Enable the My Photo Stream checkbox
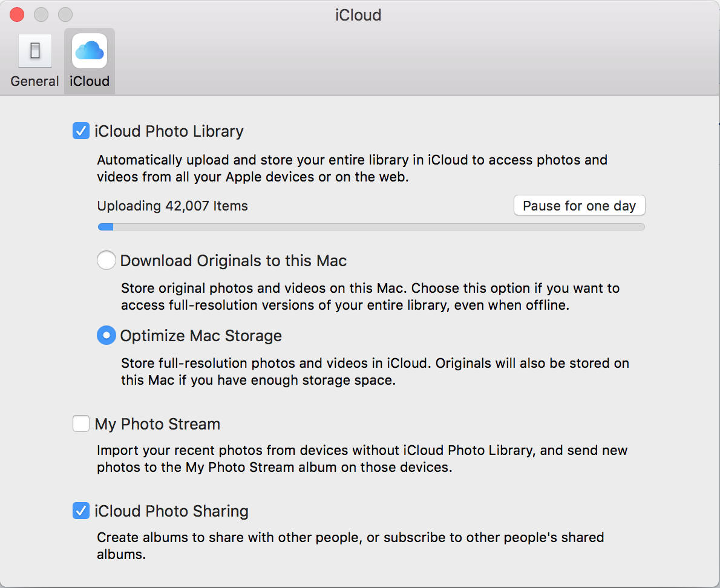Image resolution: width=720 pixels, height=588 pixels. pos(81,424)
